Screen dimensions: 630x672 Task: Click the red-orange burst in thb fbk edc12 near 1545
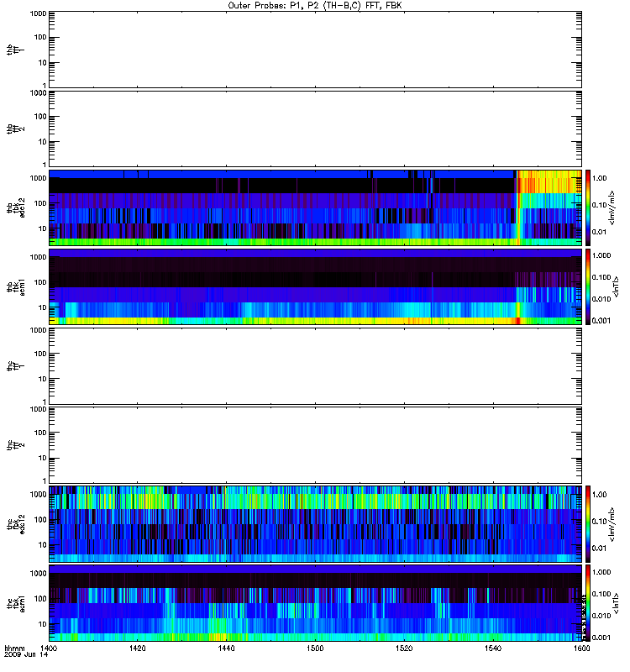pos(518,207)
